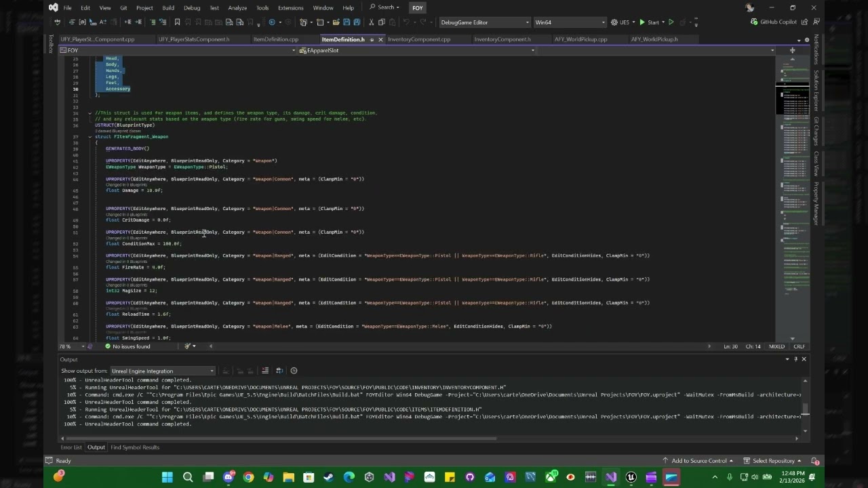Screen dimensions: 868x488
Task: Open the Show output from dropdown
Action: pyautogui.click(x=163, y=371)
